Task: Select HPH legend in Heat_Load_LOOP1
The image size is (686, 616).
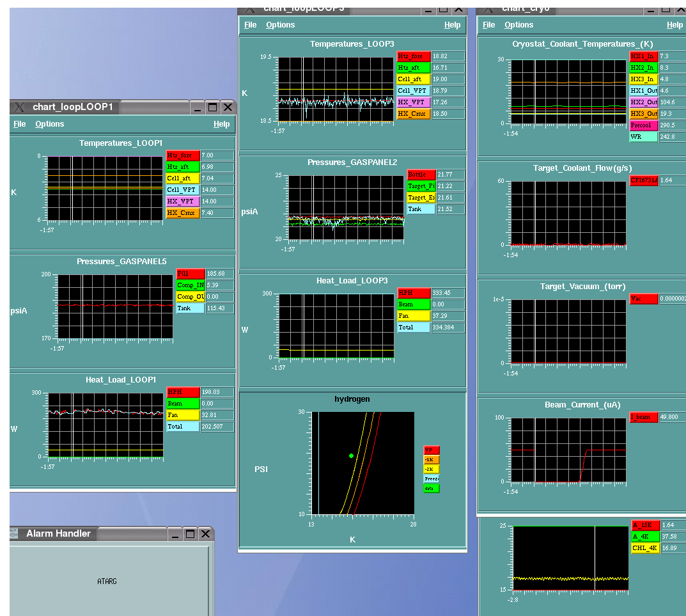Action: (183, 392)
